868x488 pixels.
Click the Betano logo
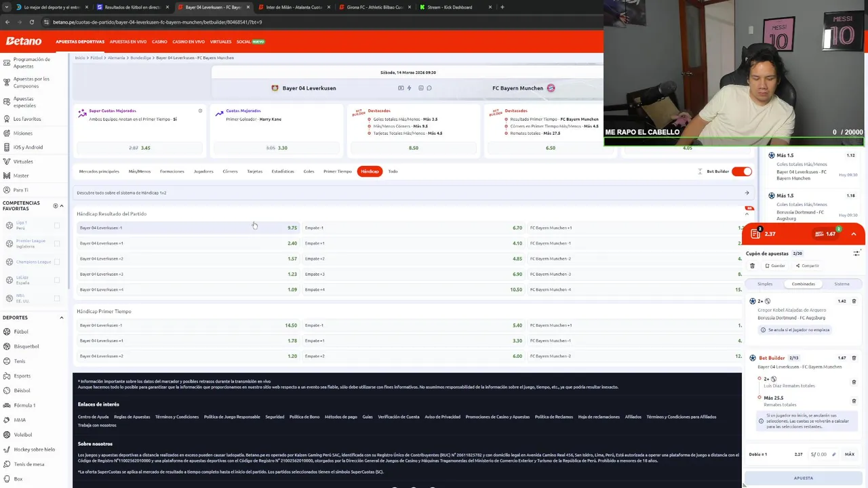coord(24,41)
